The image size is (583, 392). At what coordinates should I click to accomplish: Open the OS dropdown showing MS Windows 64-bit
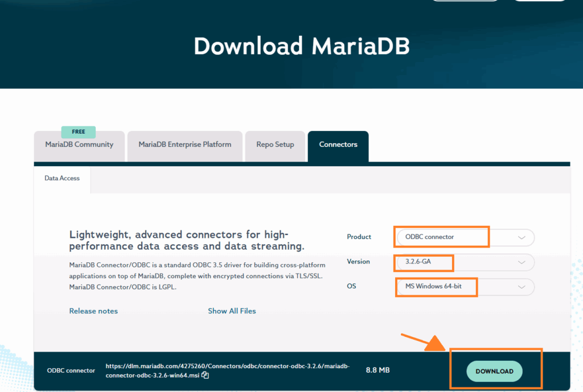click(466, 287)
